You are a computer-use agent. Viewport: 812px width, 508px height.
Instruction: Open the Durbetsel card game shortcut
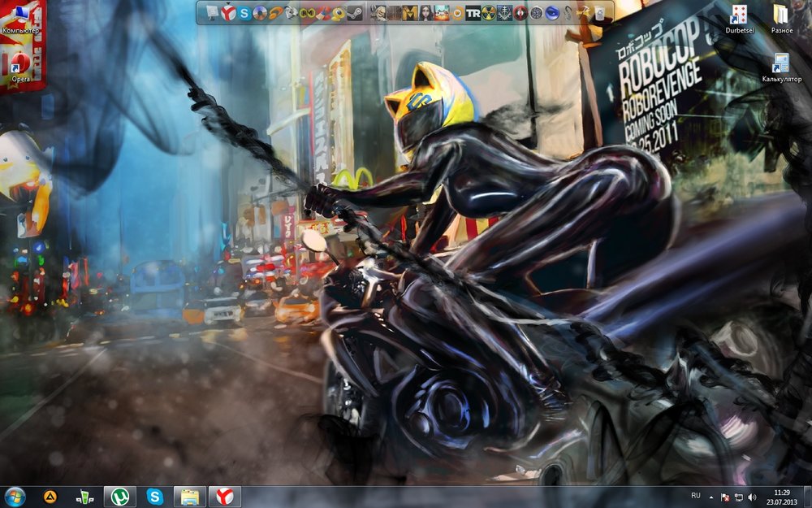pos(739,18)
